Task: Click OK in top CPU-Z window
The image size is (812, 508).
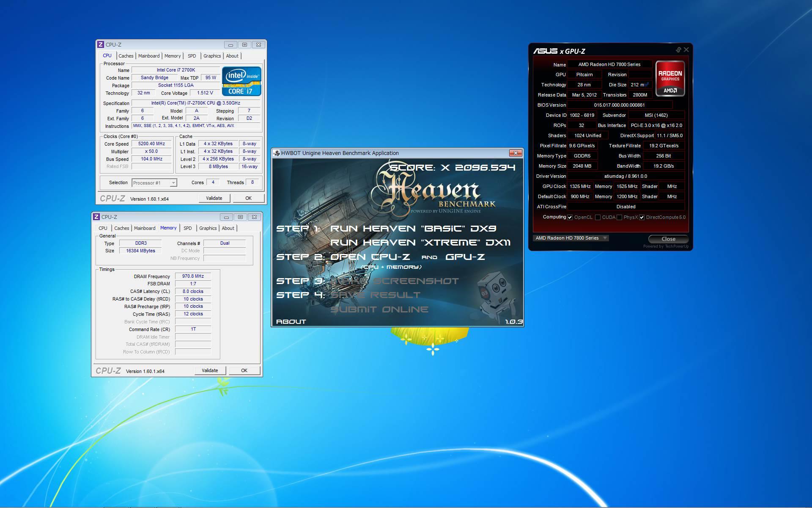Action: (x=249, y=198)
